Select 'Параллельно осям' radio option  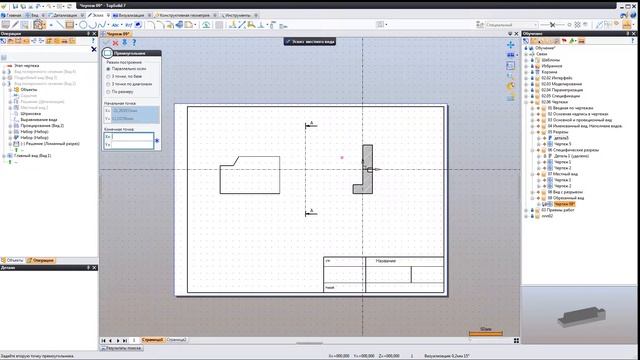[x=108, y=69]
